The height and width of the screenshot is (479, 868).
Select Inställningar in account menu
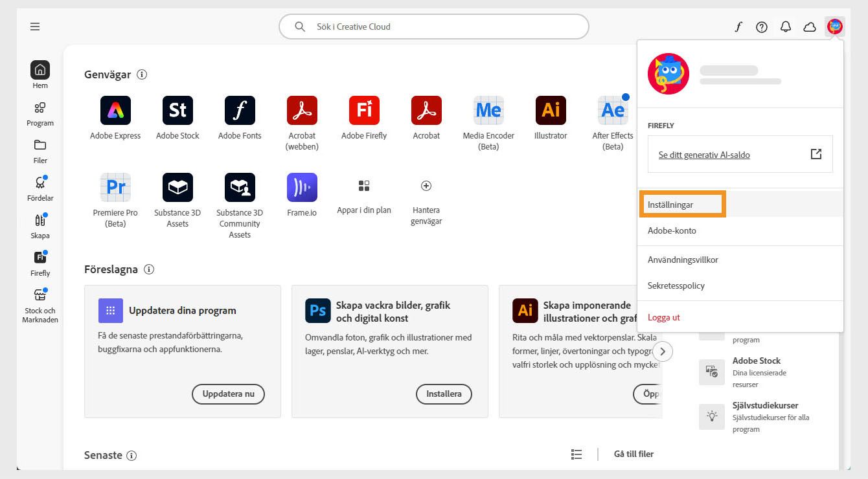click(x=740, y=205)
